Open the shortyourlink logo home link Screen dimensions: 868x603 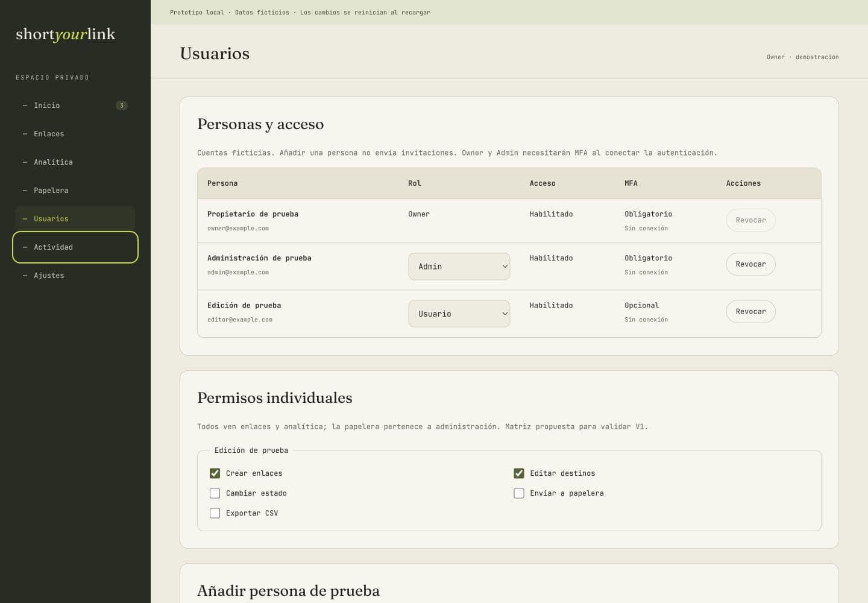66,34
